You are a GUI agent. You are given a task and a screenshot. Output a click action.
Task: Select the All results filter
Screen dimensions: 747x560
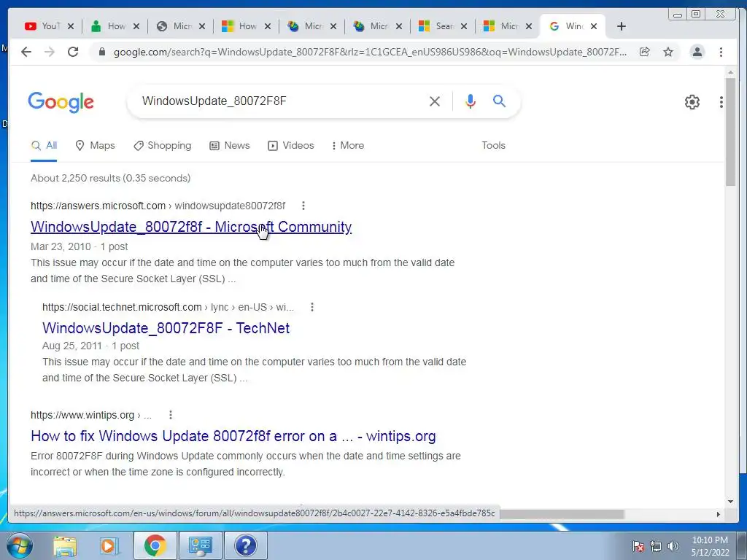pyautogui.click(x=44, y=146)
